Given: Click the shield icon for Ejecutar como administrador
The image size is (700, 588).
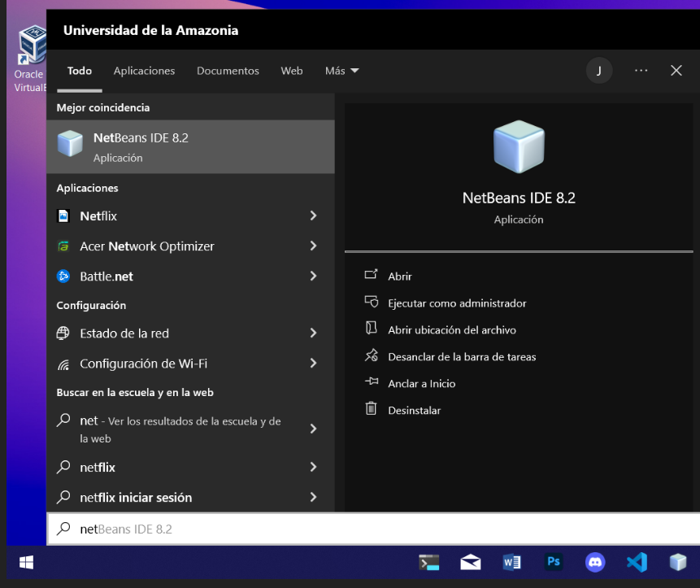Looking at the screenshot, I should click(x=372, y=302).
